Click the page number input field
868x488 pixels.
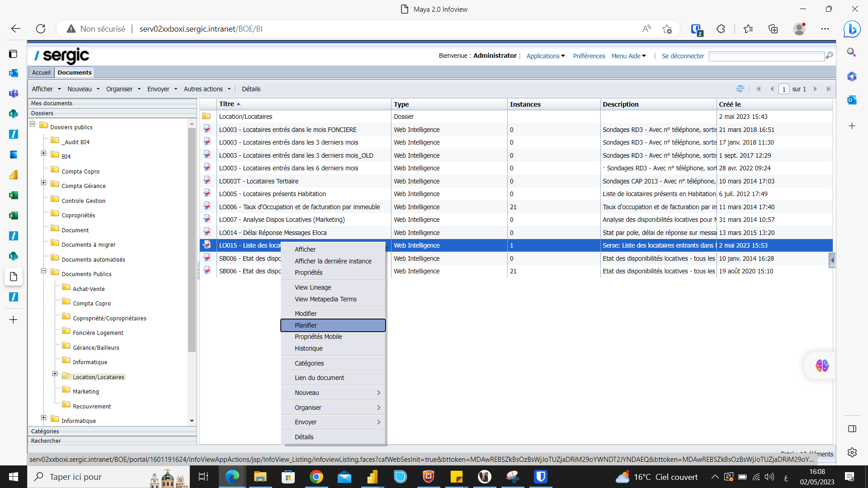pyautogui.click(x=784, y=89)
